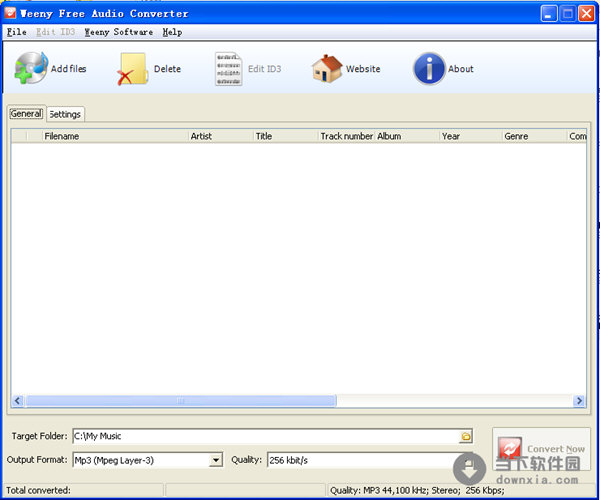The image size is (600, 500).
Task: Click the Weeny app icon in title bar
Action: click(10, 13)
